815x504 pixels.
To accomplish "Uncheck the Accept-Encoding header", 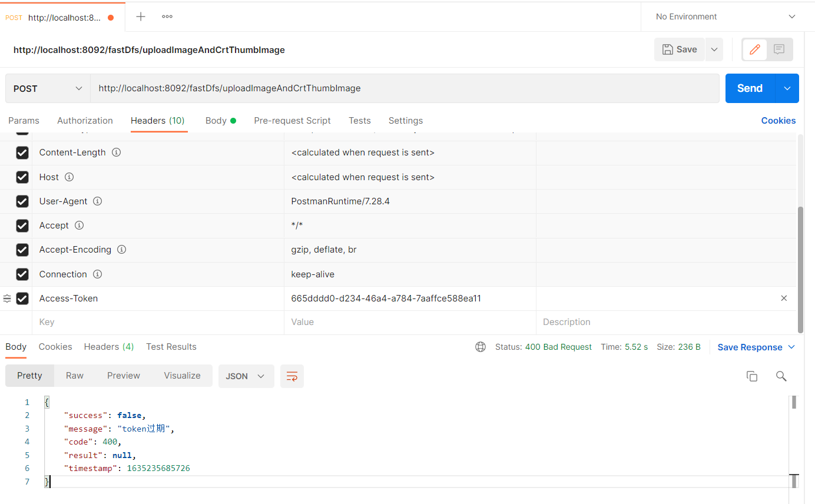I will point(22,250).
